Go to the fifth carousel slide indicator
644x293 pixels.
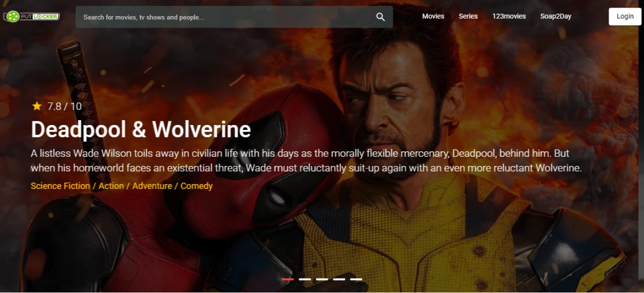[x=356, y=280]
